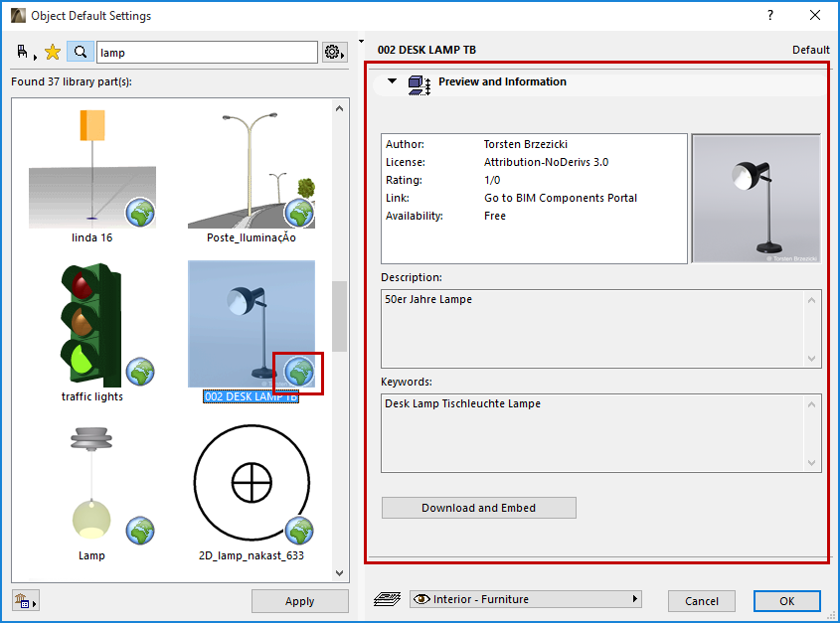This screenshot has width=840, height=623.
Task: Click the panel flyout arrow above divider
Action: pyautogui.click(x=361, y=42)
